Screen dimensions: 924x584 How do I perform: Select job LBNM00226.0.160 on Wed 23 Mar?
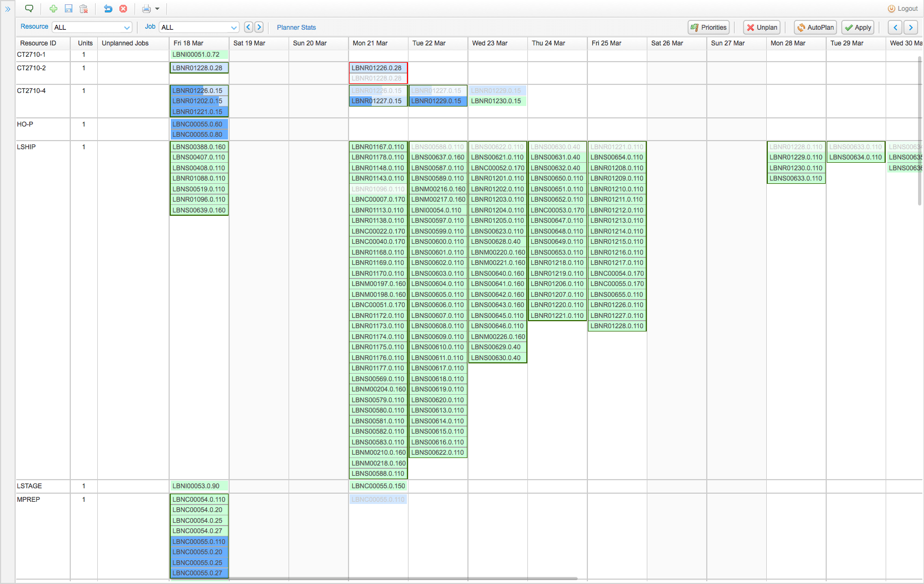(x=498, y=337)
